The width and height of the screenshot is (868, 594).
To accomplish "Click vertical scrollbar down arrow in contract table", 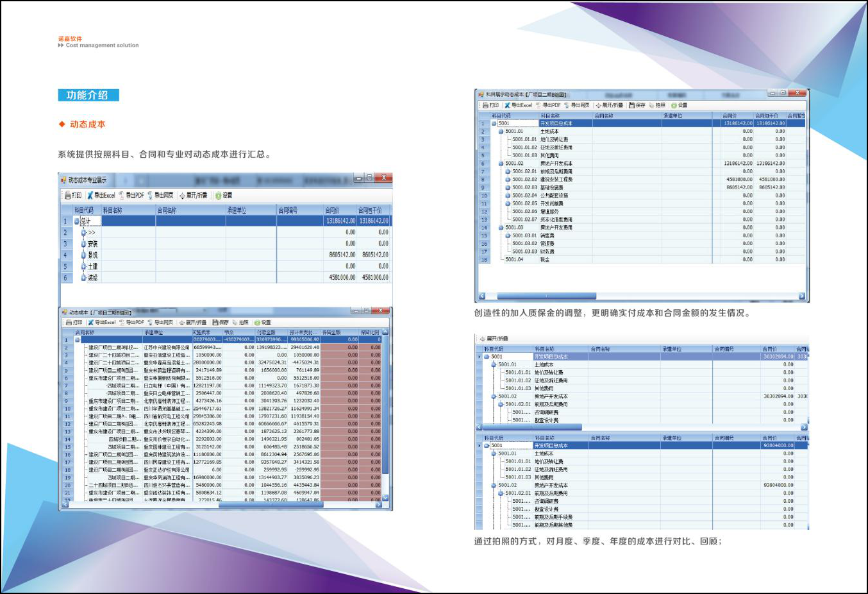I will [x=385, y=498].
